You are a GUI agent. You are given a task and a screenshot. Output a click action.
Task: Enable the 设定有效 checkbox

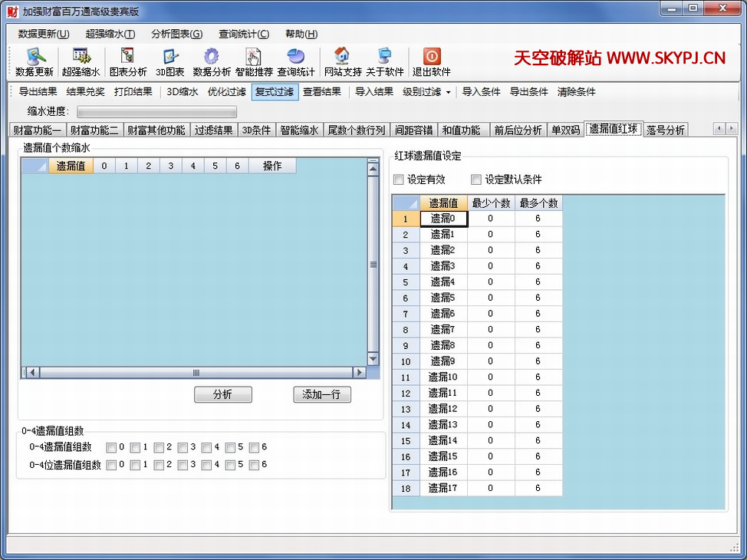click(x=398, y=180)
